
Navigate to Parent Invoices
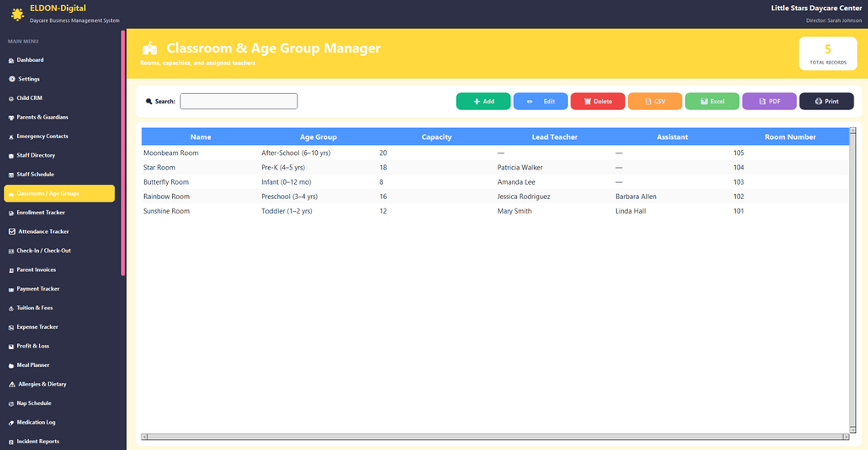59,269
